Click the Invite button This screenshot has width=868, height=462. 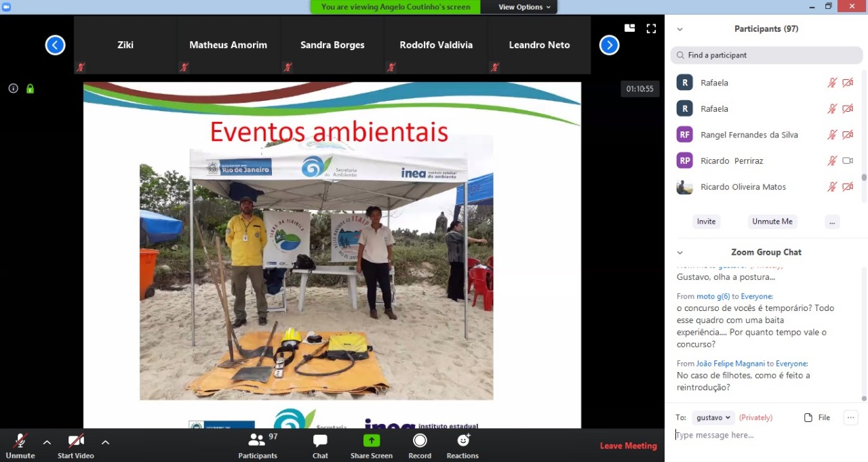(x=706, y=222)
